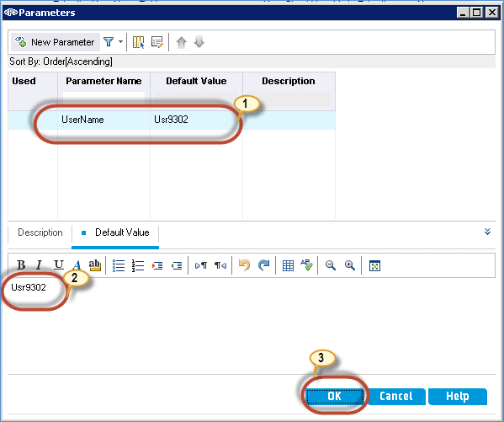504x422 pixels.
Task: Open the filter dropdown arrow
Action: (120, 41)
